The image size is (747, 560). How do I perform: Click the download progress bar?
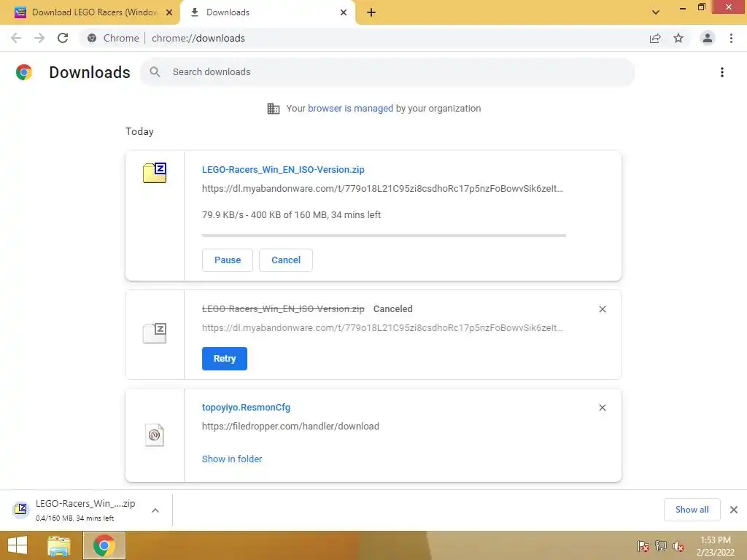click(384, 236)
